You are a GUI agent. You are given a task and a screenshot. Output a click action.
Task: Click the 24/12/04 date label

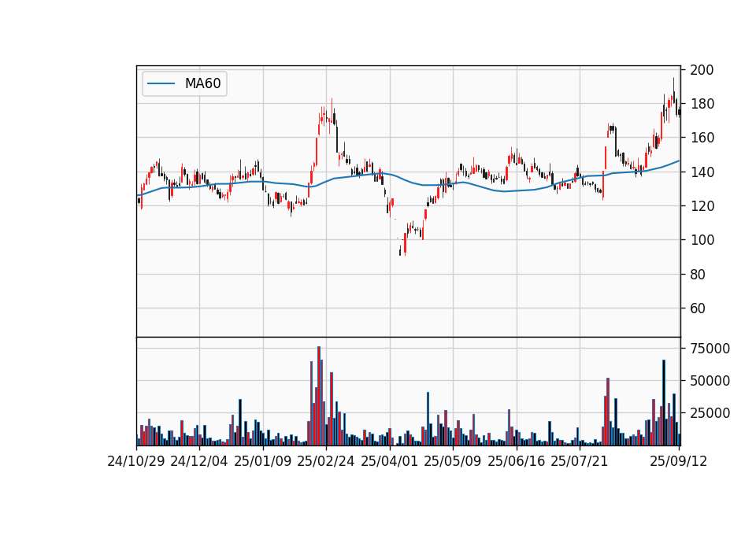pos(199,461)
